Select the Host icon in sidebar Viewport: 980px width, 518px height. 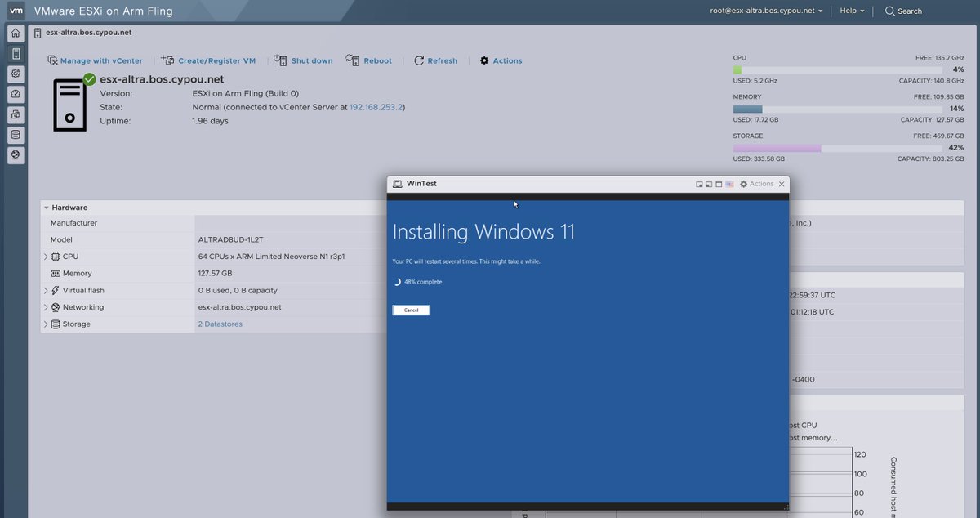16,54
